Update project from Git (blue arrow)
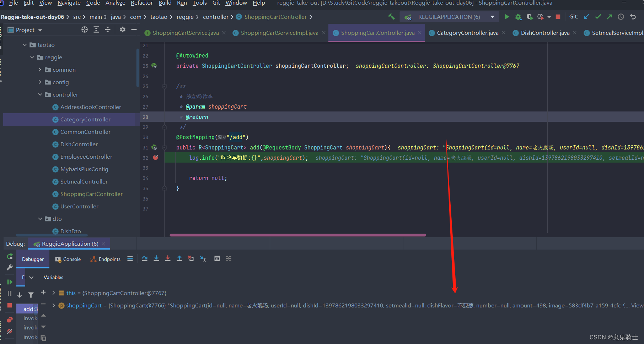This screenshot has height=344, width=644. [x=587, y=17]
